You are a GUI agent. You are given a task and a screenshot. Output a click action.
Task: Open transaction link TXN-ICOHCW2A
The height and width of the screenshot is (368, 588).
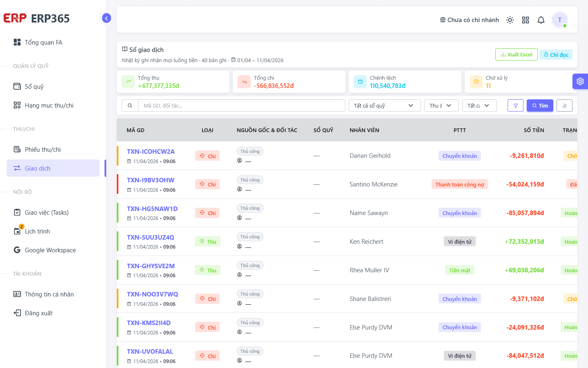tap(151, 151)
